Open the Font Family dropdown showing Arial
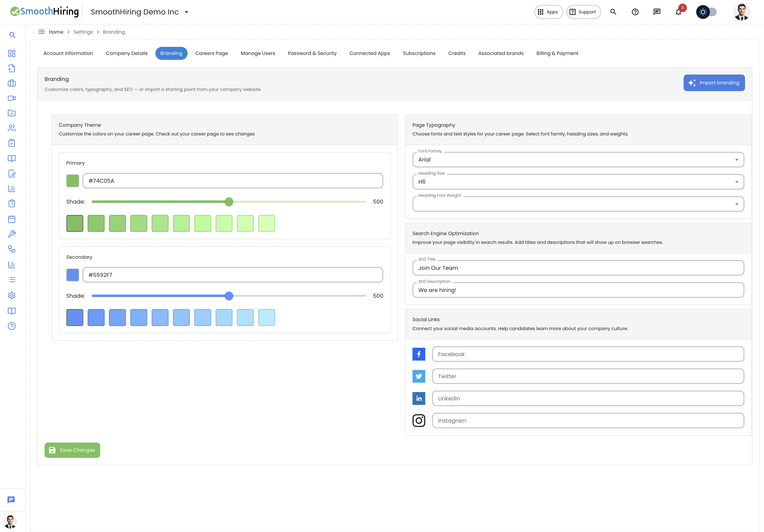The image size is (764, 532). tap(578, 160)
